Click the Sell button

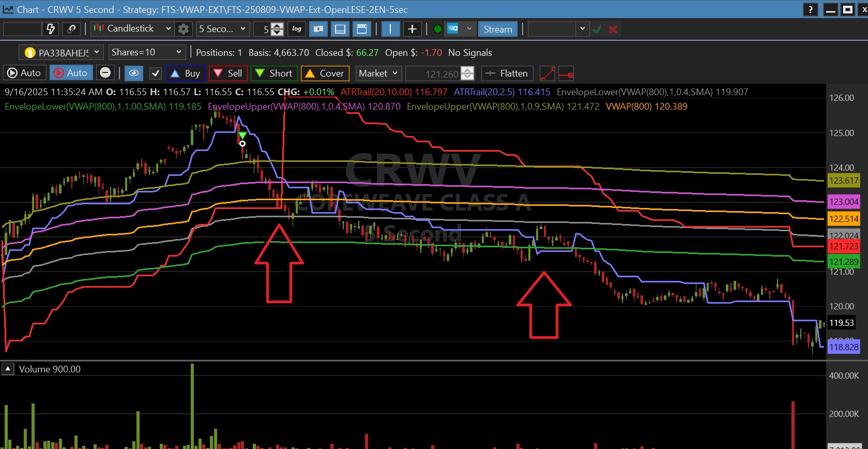point(227,73)
